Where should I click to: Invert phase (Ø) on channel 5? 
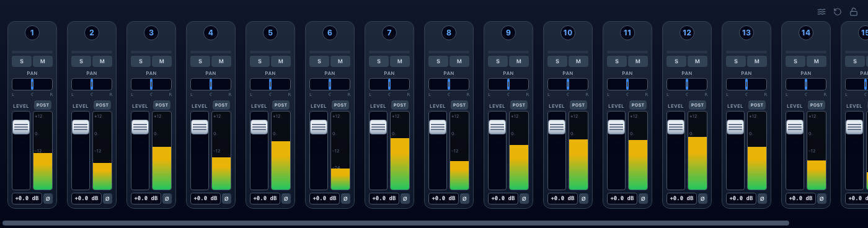(286, 199)
